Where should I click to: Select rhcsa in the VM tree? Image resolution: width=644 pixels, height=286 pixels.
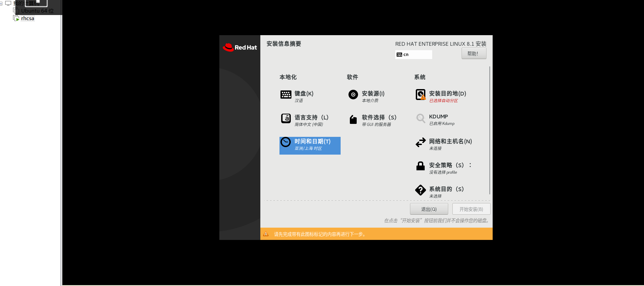click(x=28, y=18)
